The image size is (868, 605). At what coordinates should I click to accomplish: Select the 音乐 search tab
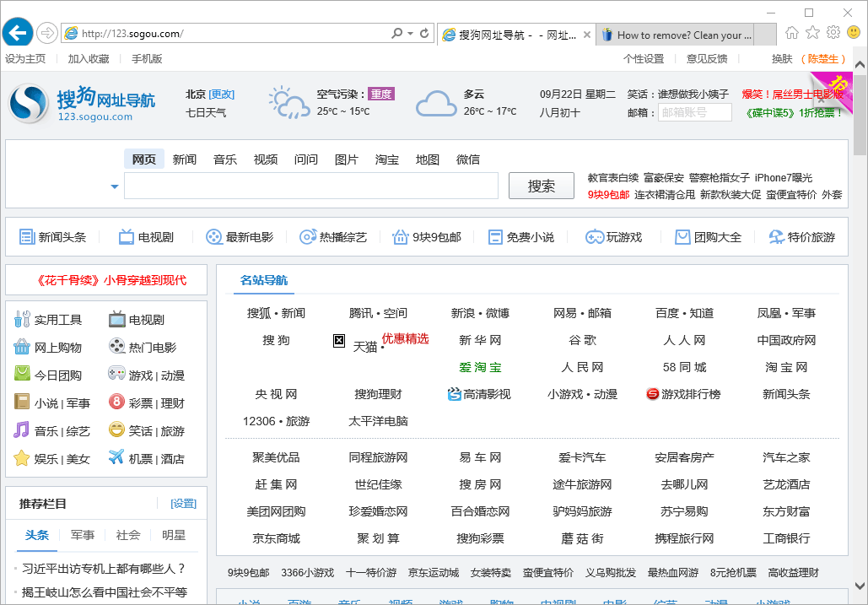[x=224, y=159]
